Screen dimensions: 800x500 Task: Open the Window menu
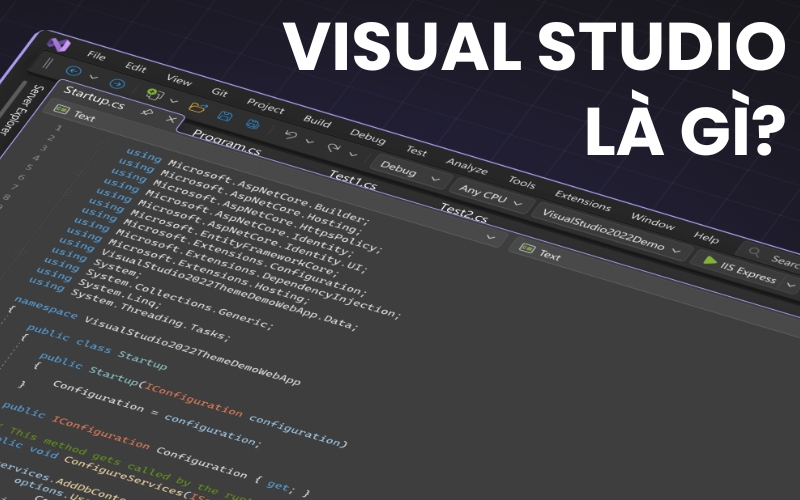[x=653, y=220]
